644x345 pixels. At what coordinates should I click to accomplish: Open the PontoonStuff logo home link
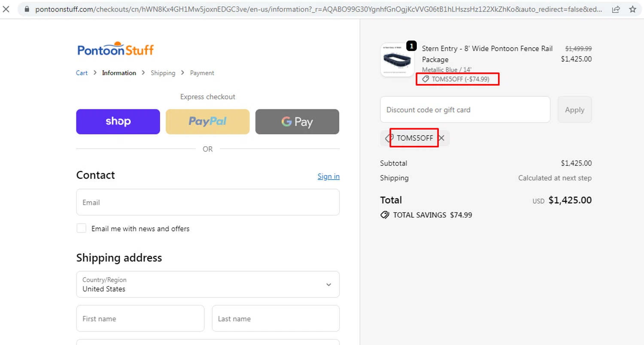coord(115,49)
